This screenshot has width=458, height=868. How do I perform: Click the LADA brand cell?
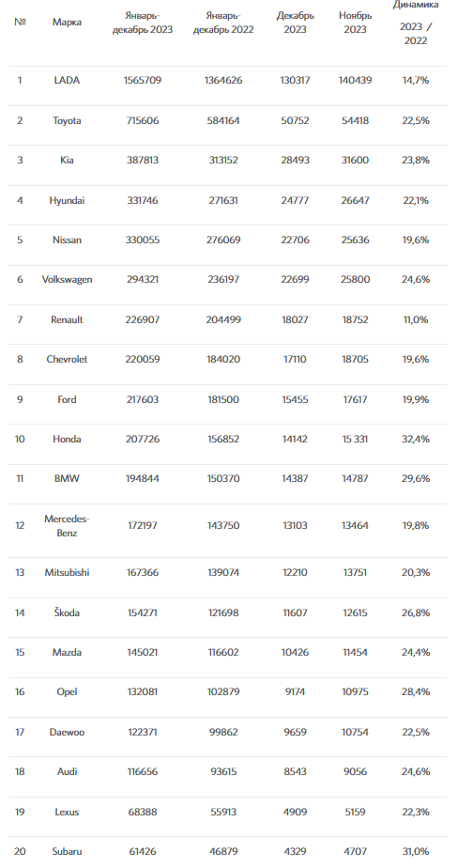67,80
